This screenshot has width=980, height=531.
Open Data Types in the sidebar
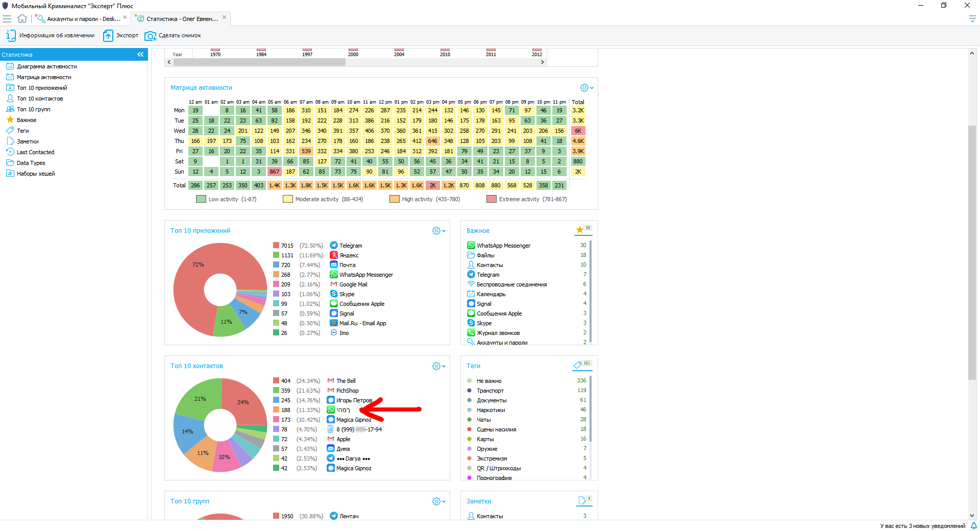point(31,163)
